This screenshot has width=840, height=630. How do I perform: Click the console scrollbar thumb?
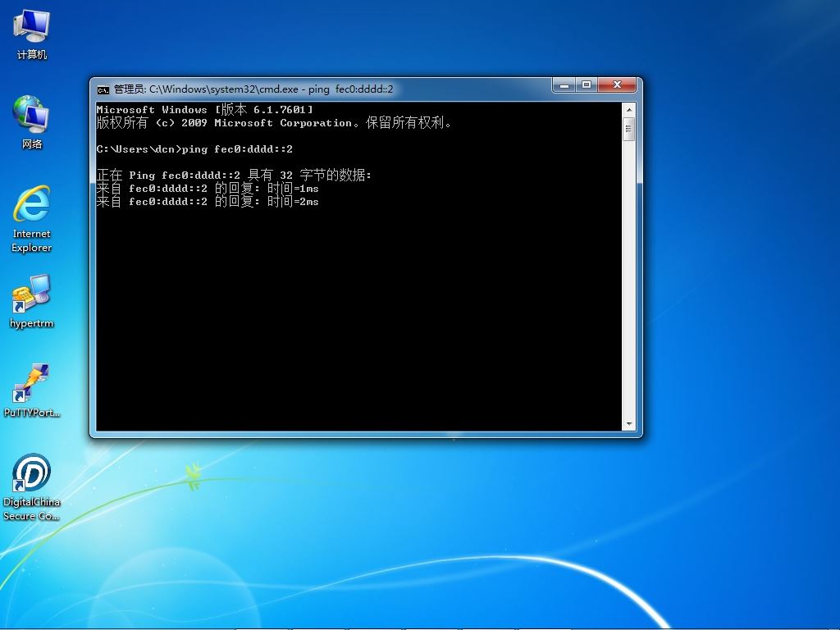629,129
